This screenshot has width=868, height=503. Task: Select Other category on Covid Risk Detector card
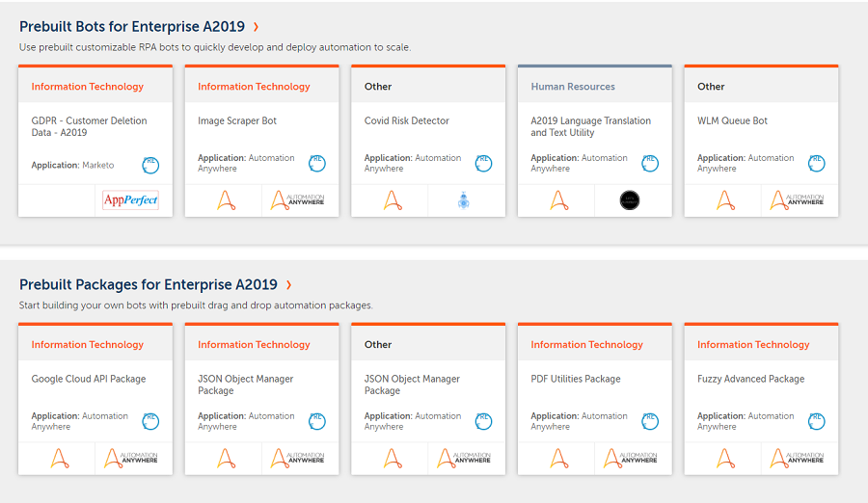(x=378, y=87)
